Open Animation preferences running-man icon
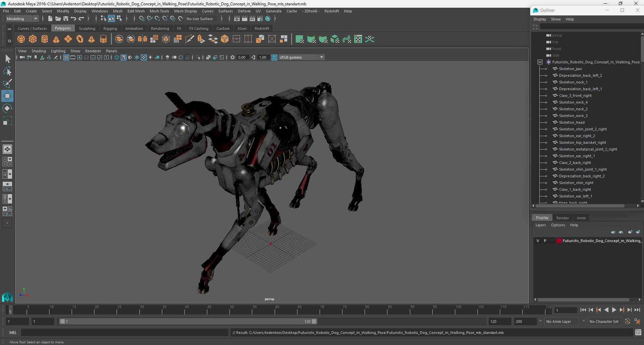The image size is (644, 345). coord(637,322)
